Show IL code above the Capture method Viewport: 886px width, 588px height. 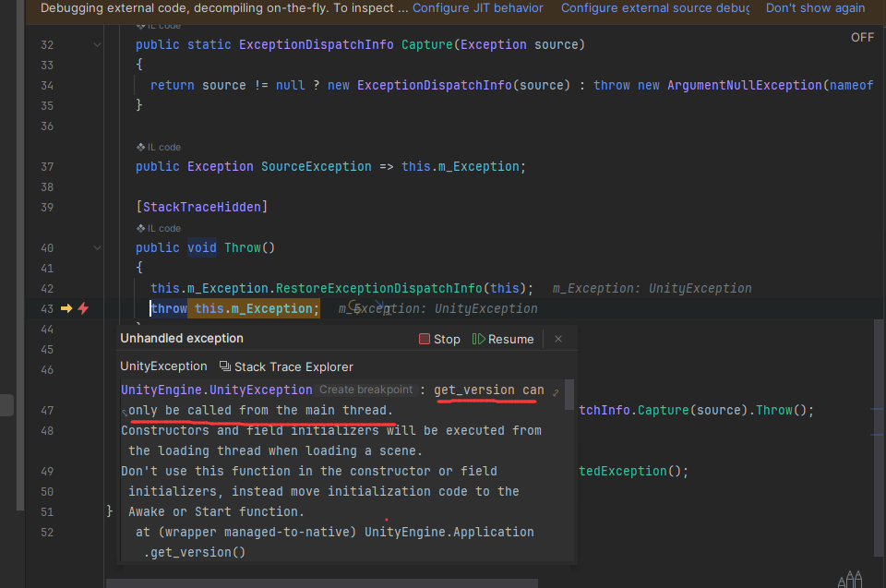[x=159, y=26]
